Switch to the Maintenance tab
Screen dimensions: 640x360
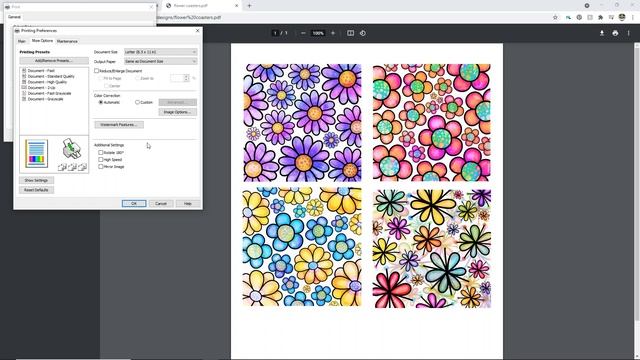[x=67, y=41]
